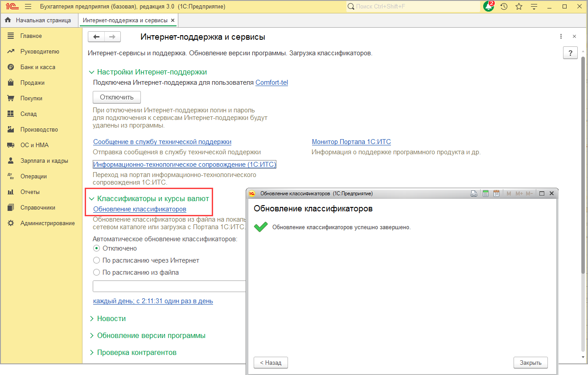
Task: Open the calendar icon in the popup title bar
Action: [x=496, y=194]
